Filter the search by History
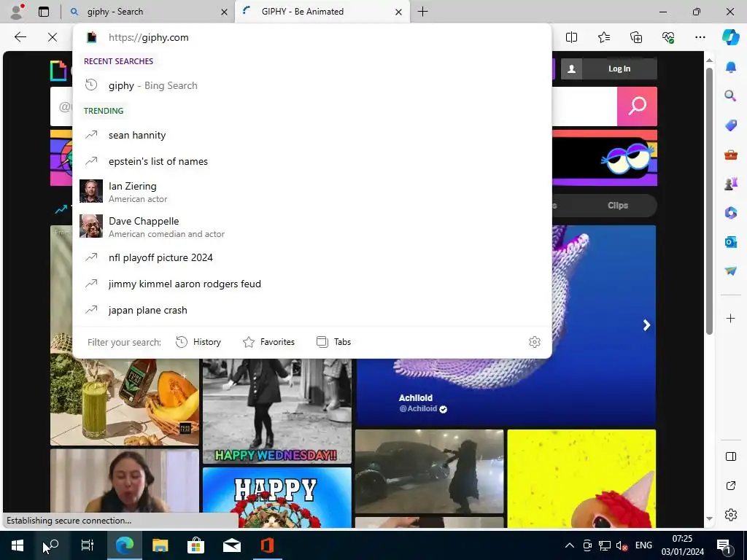 coord(198,342)
